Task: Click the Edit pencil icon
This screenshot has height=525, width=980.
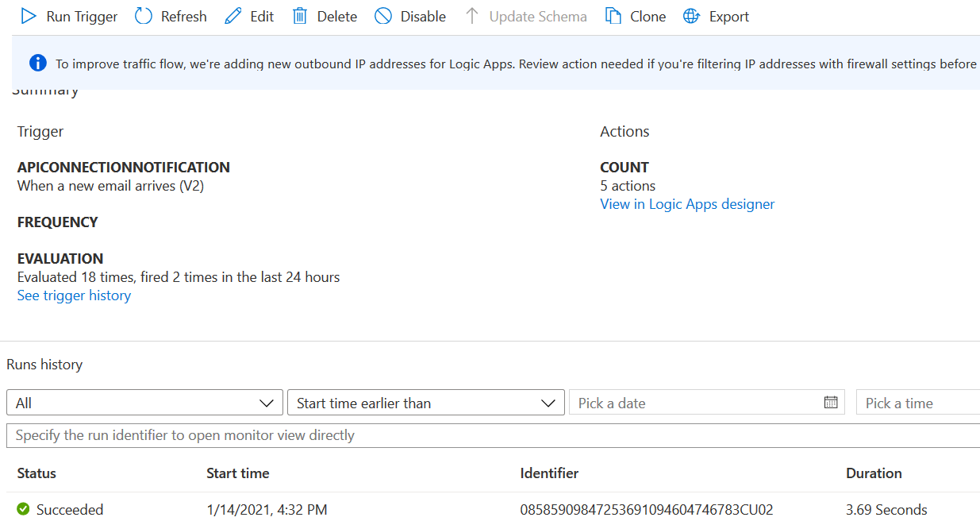Action: pyautogui.click(x=233, y=16)
